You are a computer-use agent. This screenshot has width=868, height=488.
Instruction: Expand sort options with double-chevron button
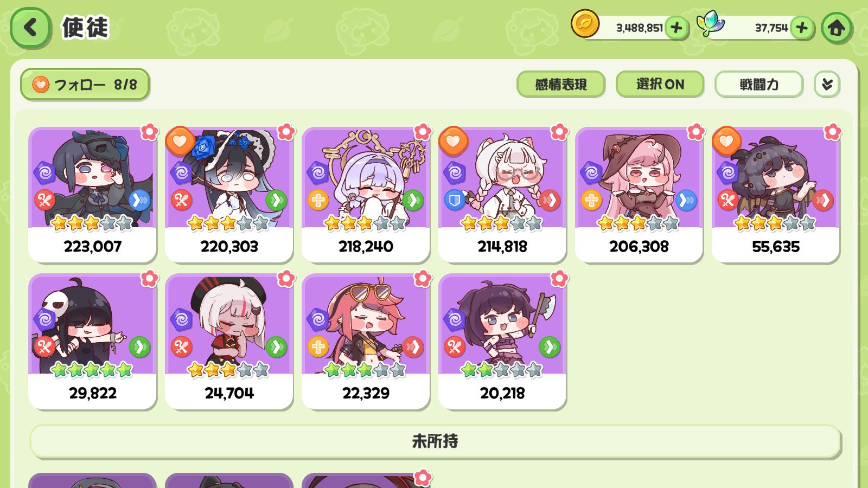[827, 84]
